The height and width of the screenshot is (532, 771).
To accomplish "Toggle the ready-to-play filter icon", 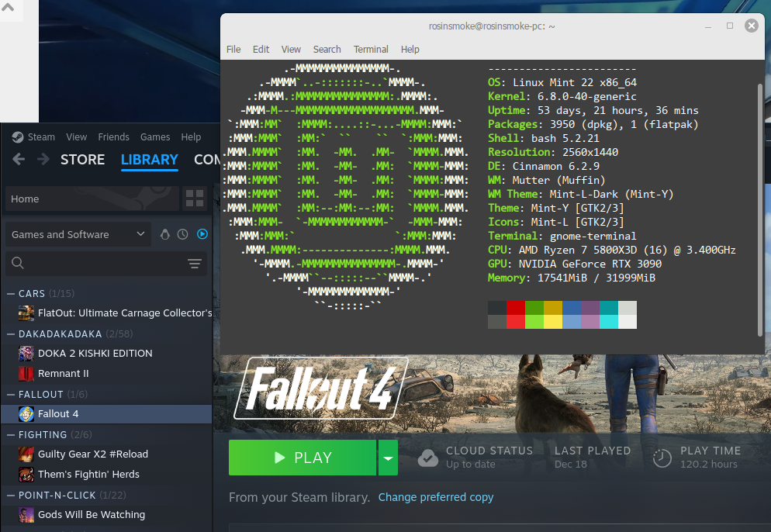I will pyautogui.click(x=202, y=234).
